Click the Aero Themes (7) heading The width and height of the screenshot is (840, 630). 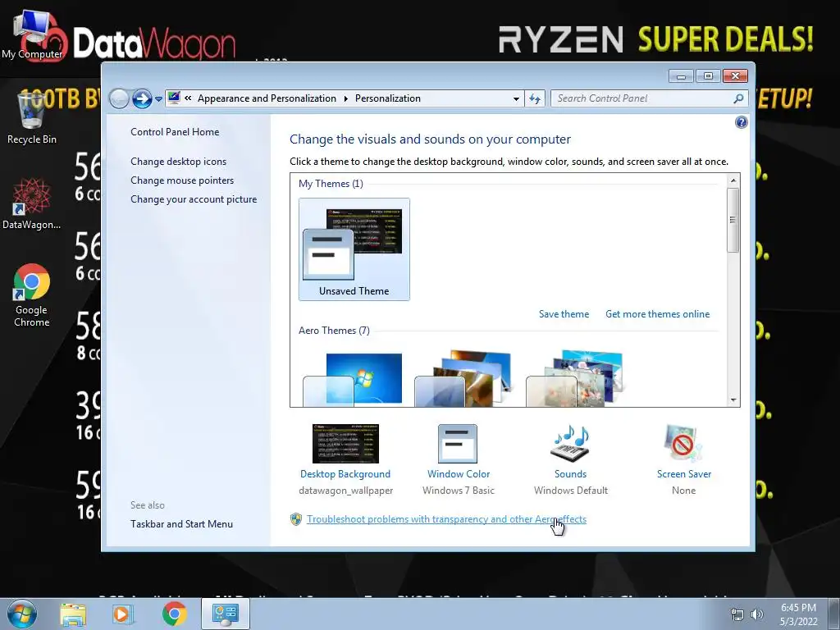point(335,331)
